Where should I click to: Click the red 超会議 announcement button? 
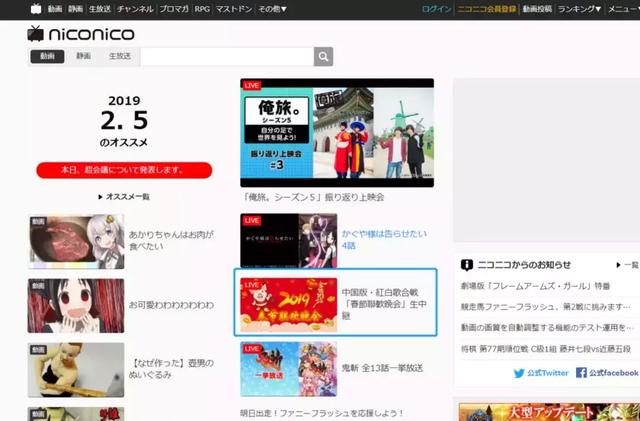coord(124,170)
